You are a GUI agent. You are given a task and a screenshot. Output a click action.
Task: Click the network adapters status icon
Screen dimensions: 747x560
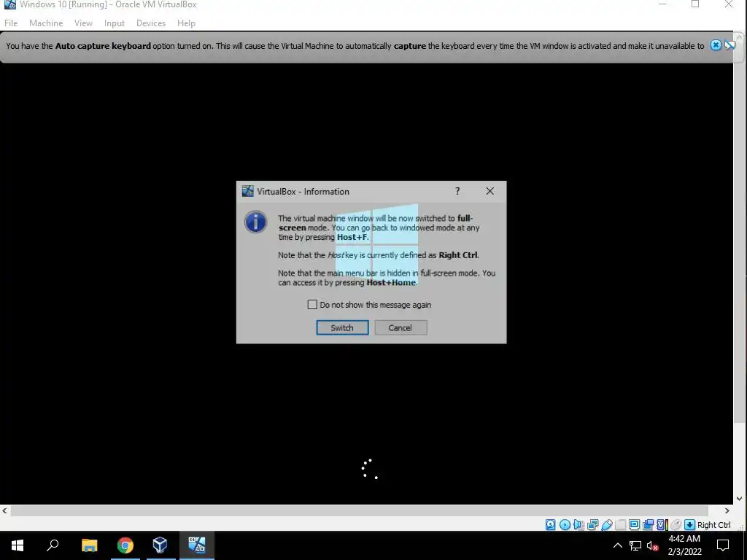click(592, 525)
